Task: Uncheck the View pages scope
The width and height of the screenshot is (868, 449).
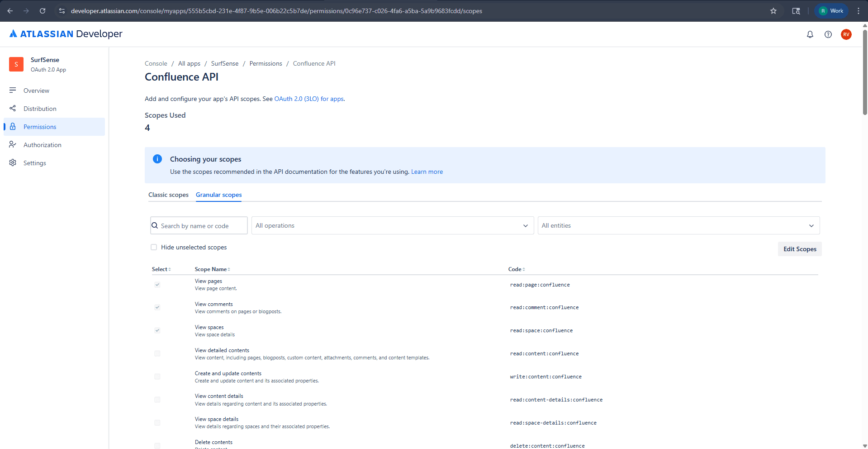Action: click(157, 285)
